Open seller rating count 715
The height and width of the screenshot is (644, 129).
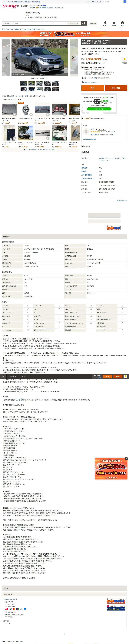(x=114, y=131)
